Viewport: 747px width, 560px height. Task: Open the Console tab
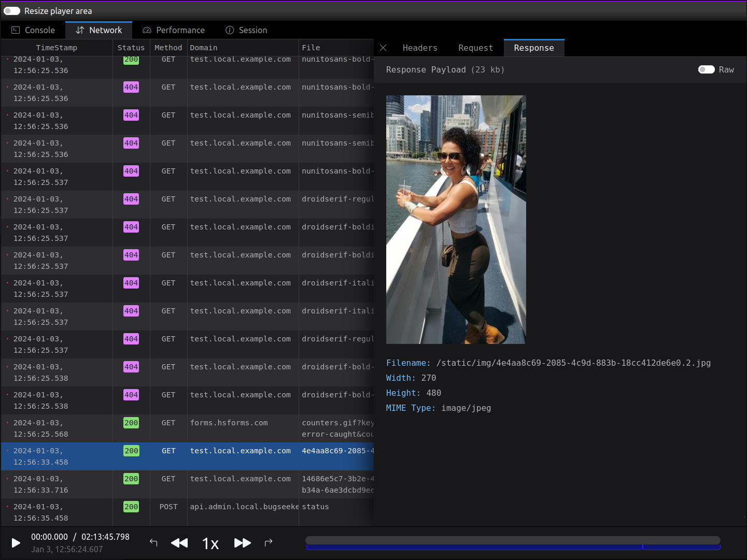[x=33, y=30]
